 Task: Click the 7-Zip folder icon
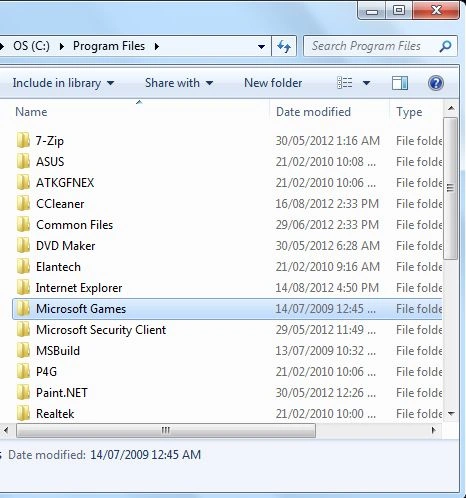pyautogui.click(x=23, y=140)
